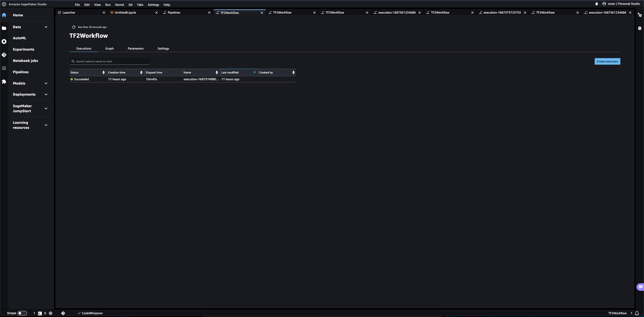Screen dimensions: 644x317
Task: Close the Pipelines tab
Action: coord(209,13)
